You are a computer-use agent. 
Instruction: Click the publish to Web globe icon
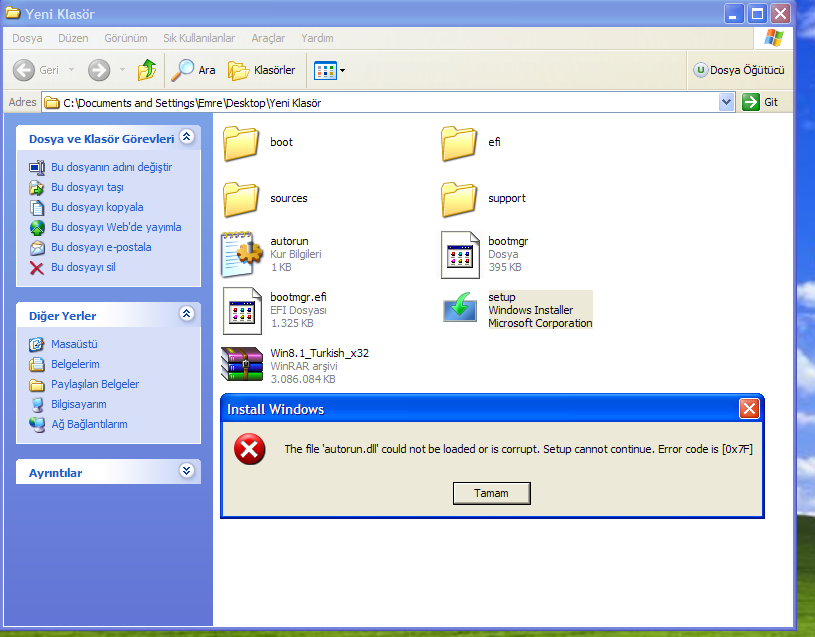tap(37, 228)
